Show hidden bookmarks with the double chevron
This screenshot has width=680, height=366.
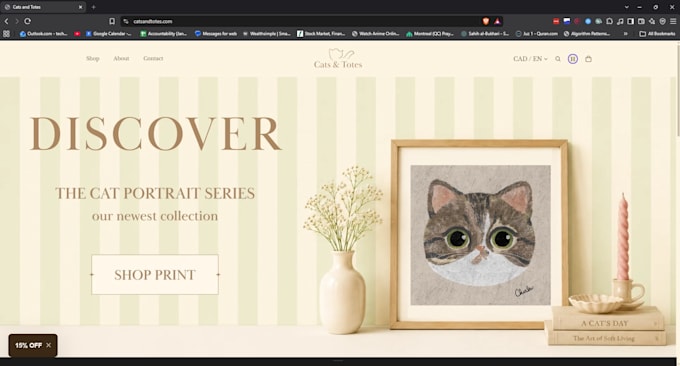(626, 33)
